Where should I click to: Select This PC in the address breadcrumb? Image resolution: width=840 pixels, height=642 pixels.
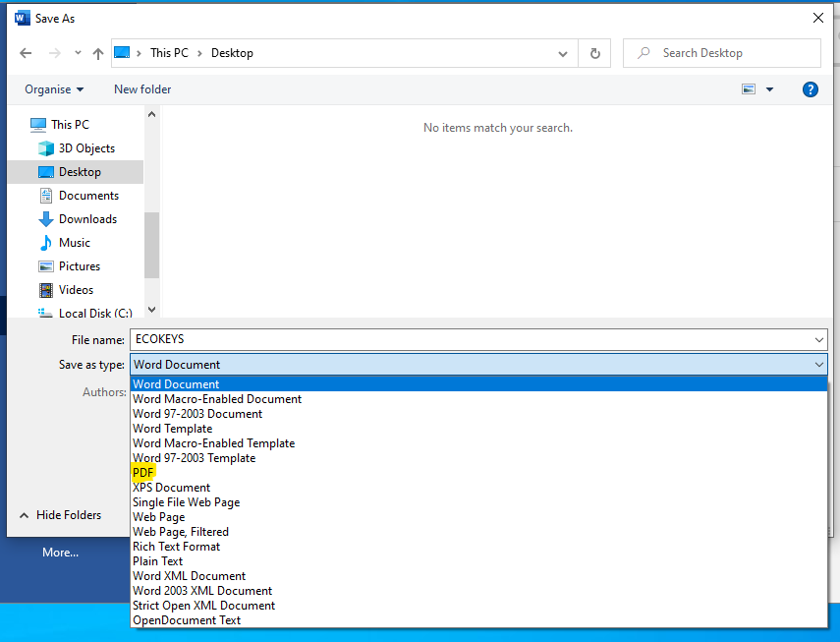pos(169,53)
